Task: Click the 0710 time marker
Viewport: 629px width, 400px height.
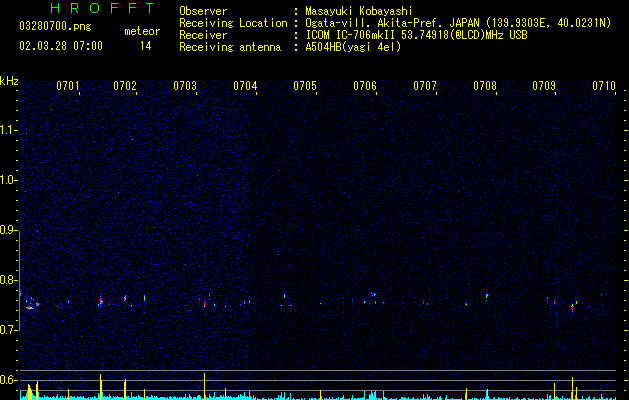Action: (604, 86)
